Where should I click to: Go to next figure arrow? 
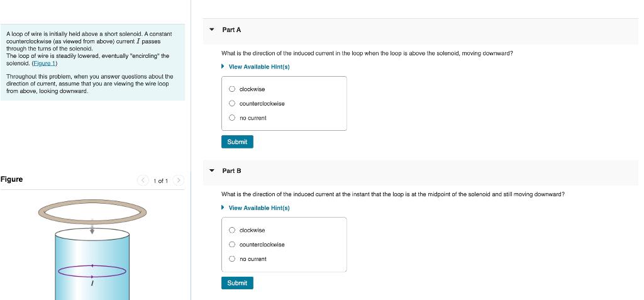(x=178, y=181)
